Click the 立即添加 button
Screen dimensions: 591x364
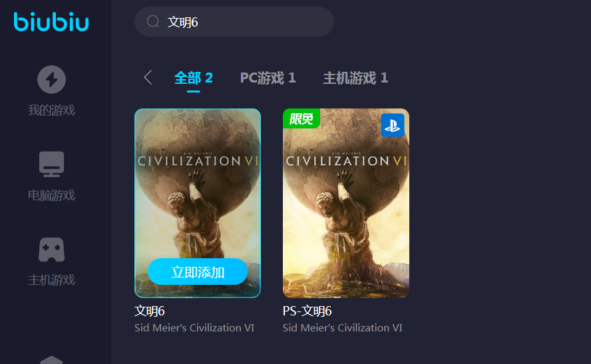tap(198, 272)
